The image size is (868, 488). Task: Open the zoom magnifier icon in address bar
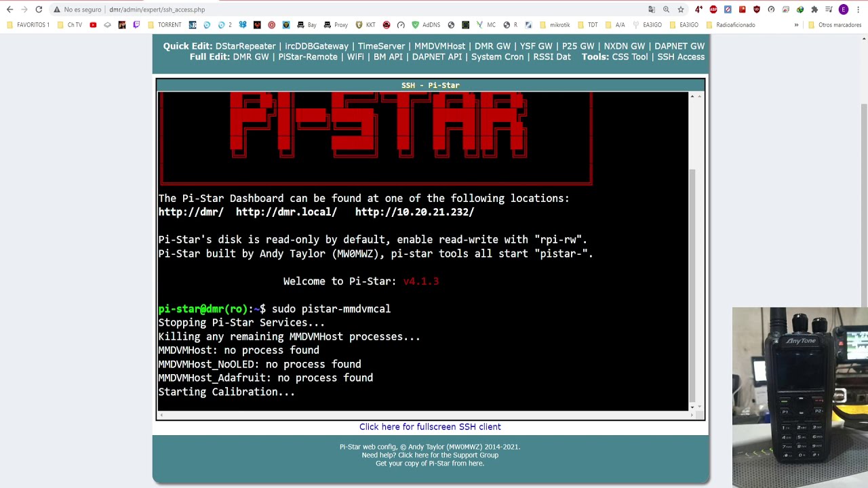(x=666, y=9)
